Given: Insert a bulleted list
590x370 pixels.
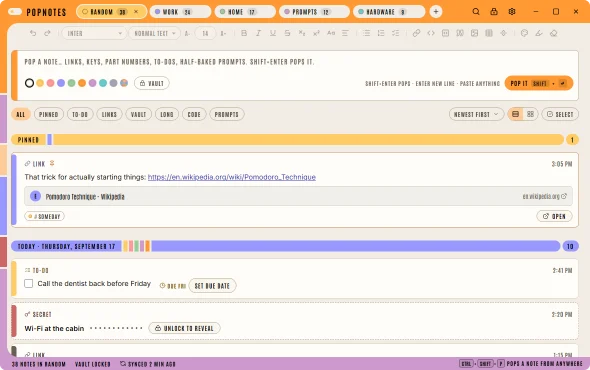Looking at the screenshot, I should point(366,33).
